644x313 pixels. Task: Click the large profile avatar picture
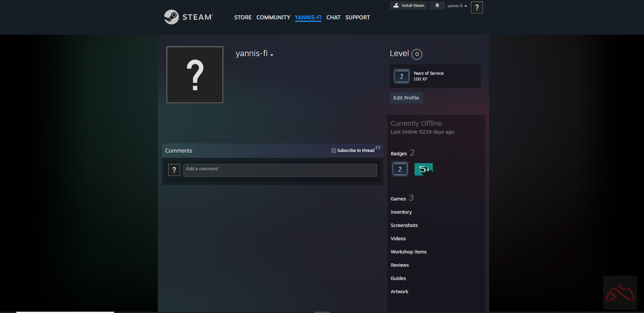(195, 75)
